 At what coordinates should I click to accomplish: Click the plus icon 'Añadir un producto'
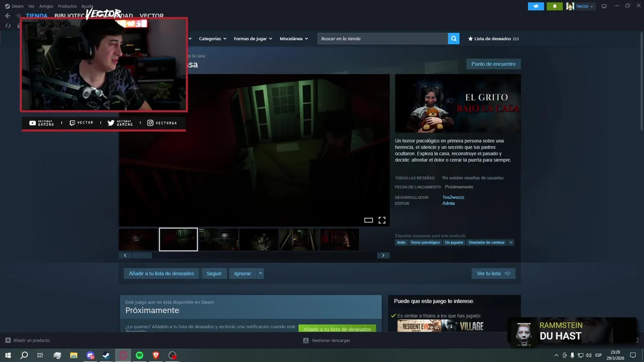pyautogui.click(x=8, y=340)
